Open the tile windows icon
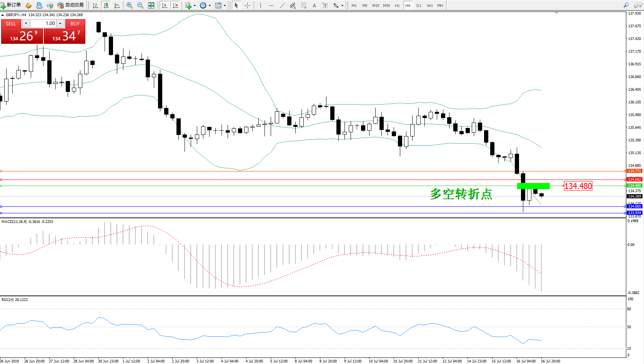Screen dimensions: 644x364 [151, 5]
